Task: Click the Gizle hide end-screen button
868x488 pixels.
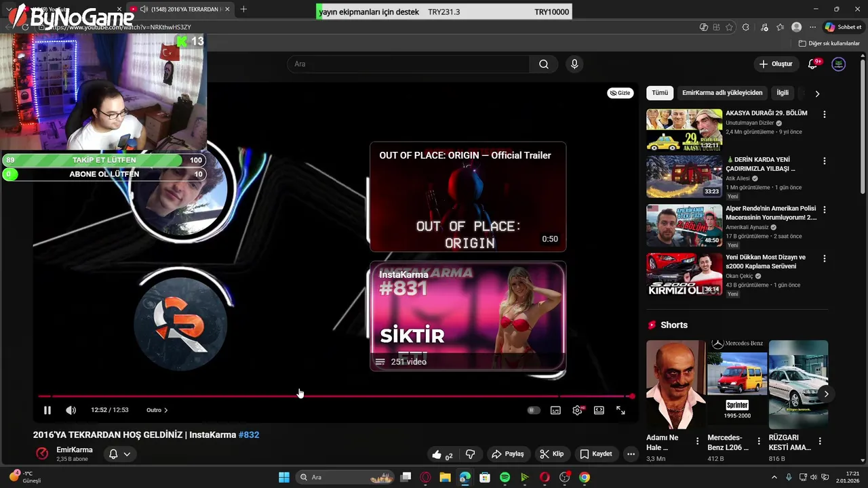Action: click(620, 93)
